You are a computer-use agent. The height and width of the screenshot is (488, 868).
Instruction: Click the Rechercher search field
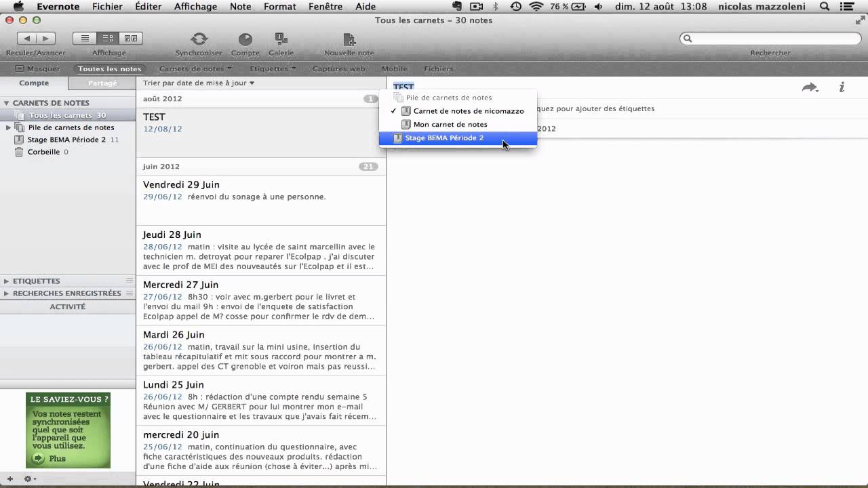coord(770,39)
